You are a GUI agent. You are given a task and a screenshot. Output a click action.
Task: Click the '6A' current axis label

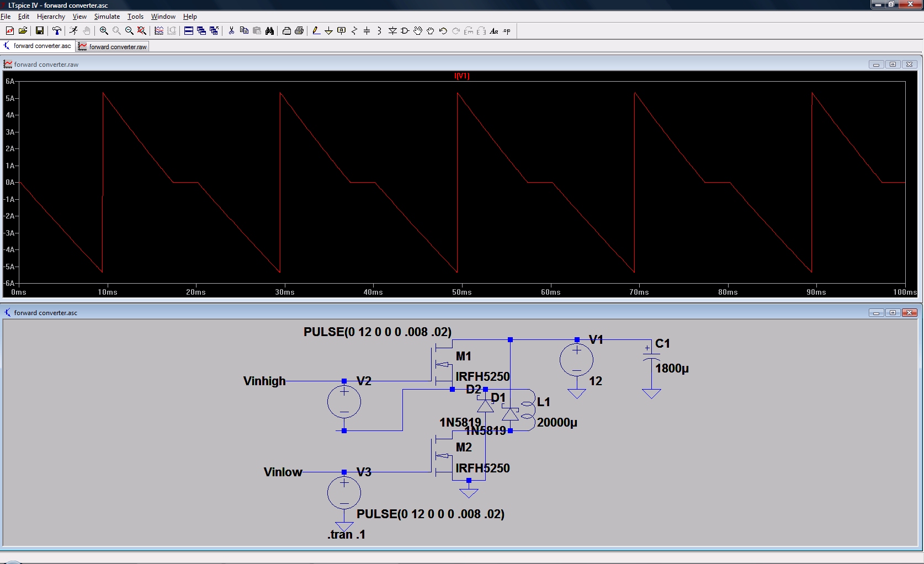point(10,81)
